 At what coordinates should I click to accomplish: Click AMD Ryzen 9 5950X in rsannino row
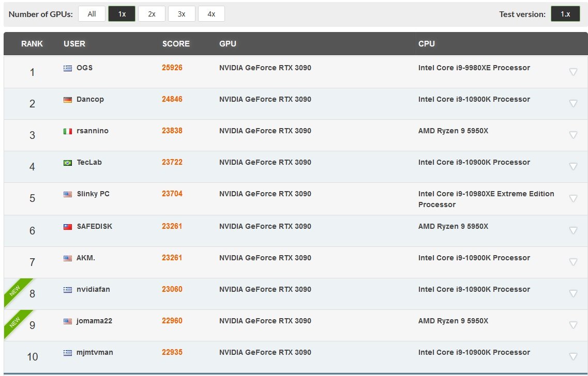pyautogui.click(x=453, y=131)
